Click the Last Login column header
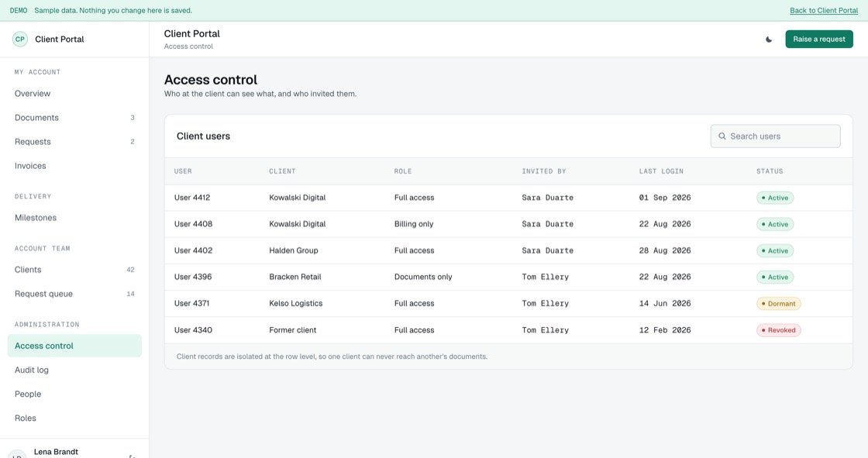Viewport: 868px width, 458px height. click(x=661, y=171)
